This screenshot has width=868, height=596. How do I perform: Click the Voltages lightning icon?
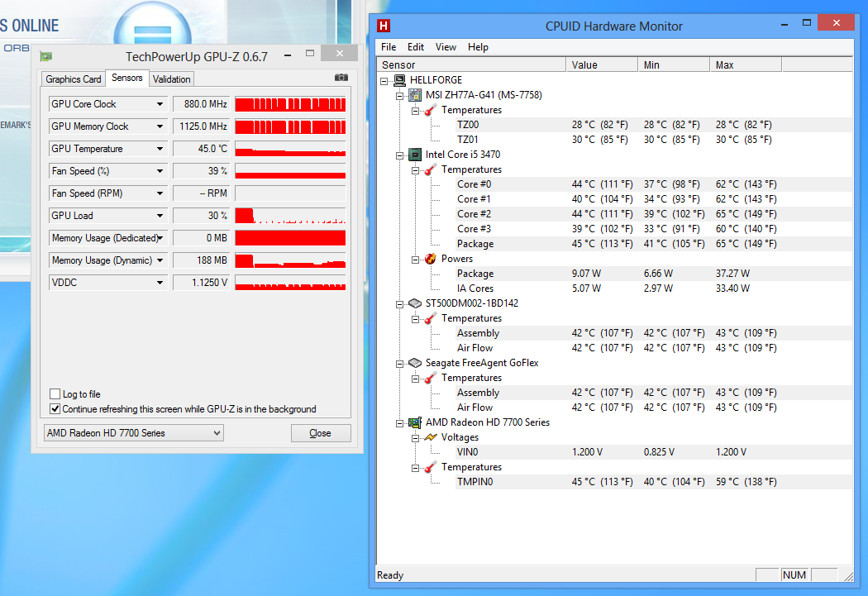click(431, 437)
